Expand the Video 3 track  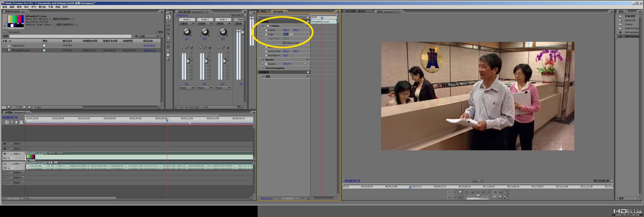coord(12,144)
